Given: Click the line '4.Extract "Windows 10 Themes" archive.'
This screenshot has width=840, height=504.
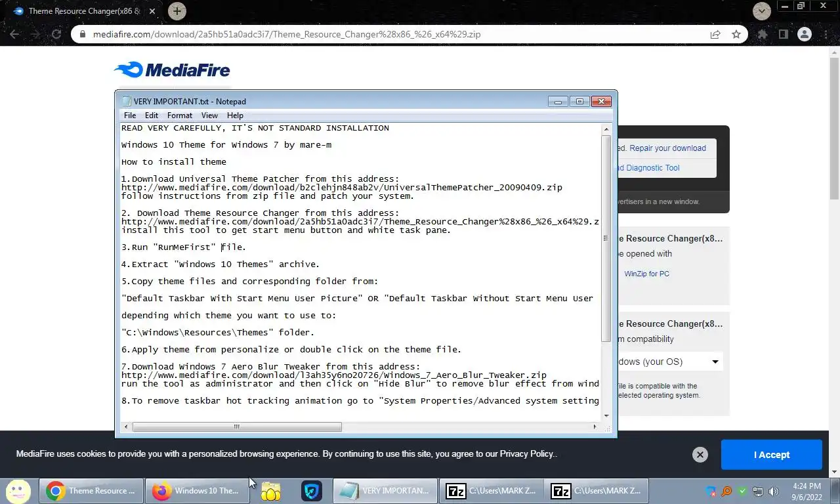Looking at the screenshot, I should pos(220,264).
